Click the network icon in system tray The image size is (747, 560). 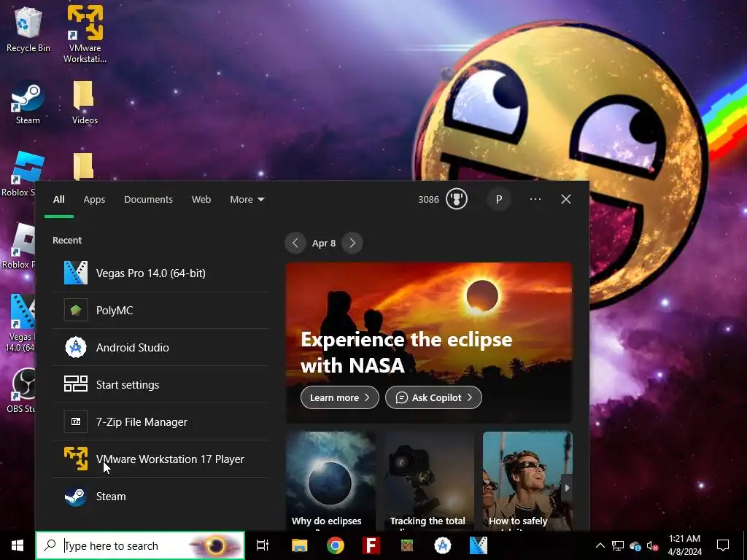pyautogui.click(x=618, y=545)
